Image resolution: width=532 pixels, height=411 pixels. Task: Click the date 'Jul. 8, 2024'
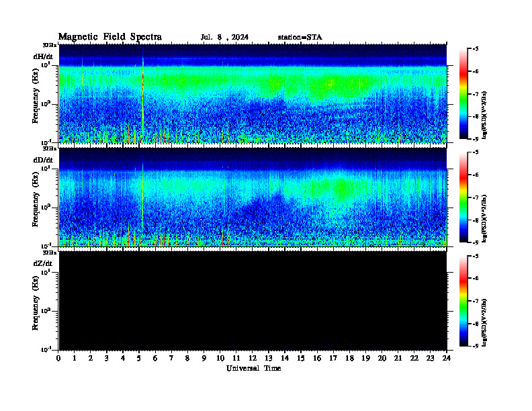(x=224, y=38)
